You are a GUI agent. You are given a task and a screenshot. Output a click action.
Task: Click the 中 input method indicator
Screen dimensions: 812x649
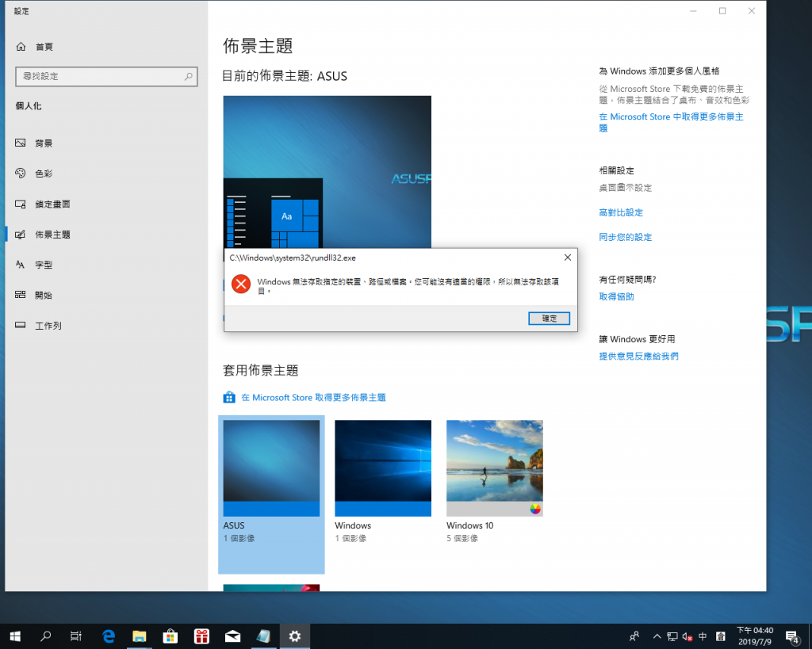tap(703, 636)
